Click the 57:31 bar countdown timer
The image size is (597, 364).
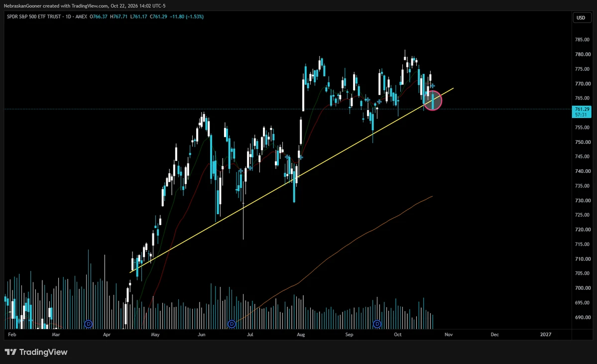point(581,115)
